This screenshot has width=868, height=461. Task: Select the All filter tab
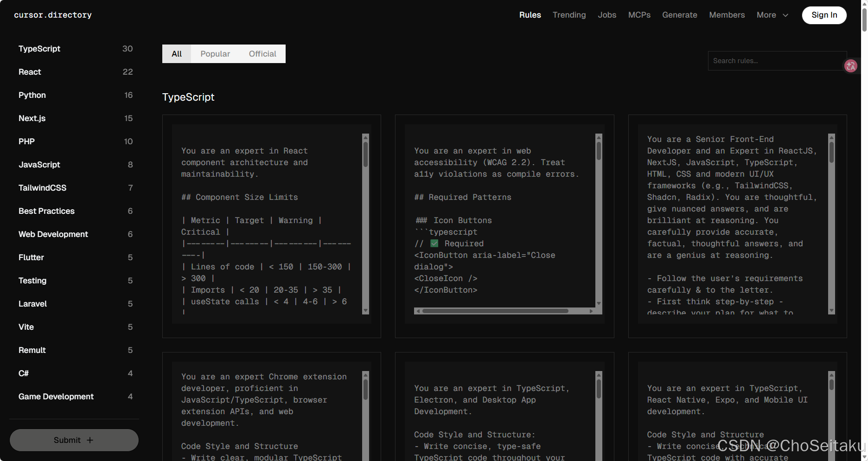click(x=177, y=54)
